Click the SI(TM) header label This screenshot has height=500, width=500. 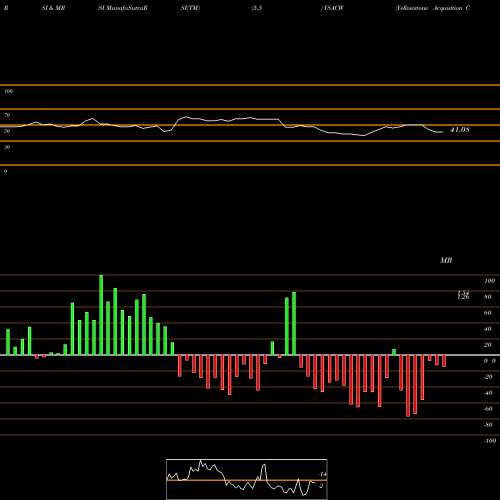click(190, 8)
